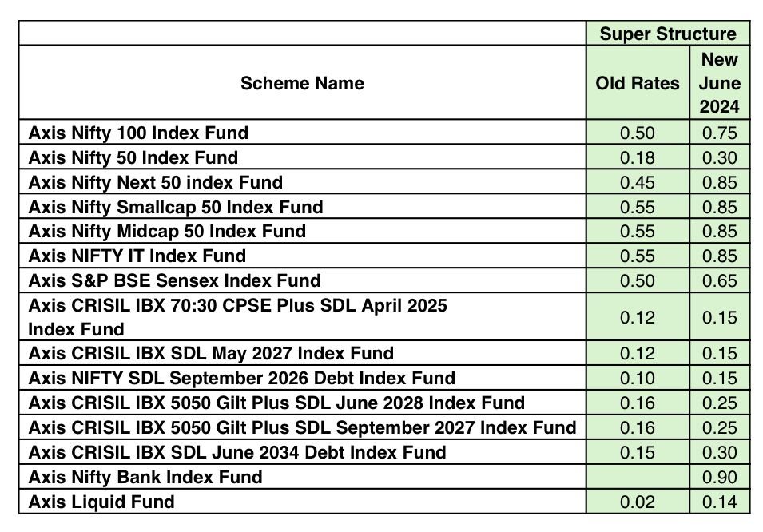Select Gilt Plus SDL June 2028 fund
The image size is (763, 532).
[x=276, y=403]
